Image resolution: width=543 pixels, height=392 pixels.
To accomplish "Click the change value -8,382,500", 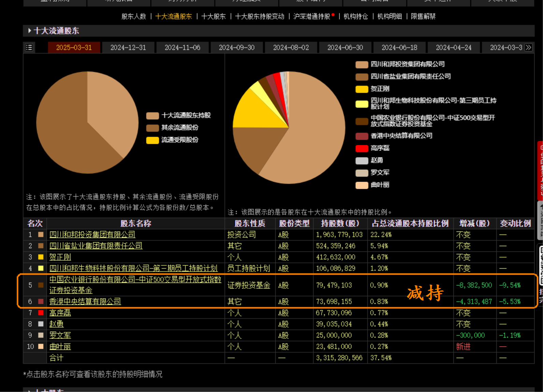I will [x=474, y=285].
